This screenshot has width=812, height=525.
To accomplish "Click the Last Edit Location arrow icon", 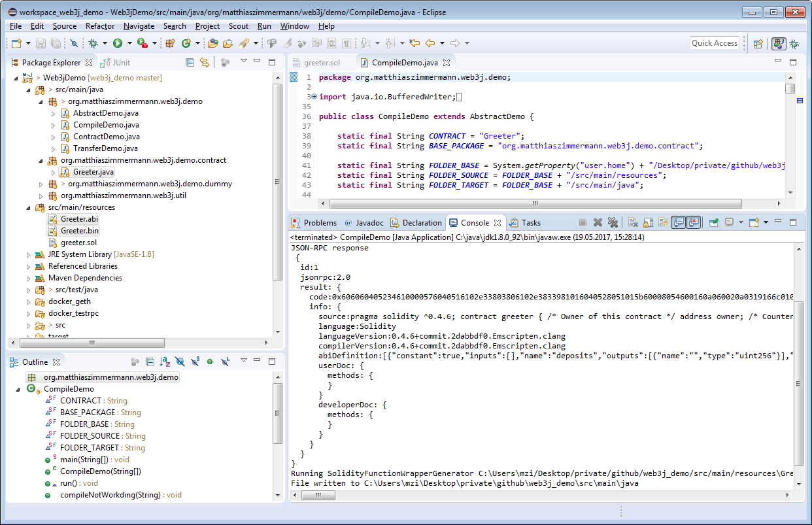I will (414, 43).
